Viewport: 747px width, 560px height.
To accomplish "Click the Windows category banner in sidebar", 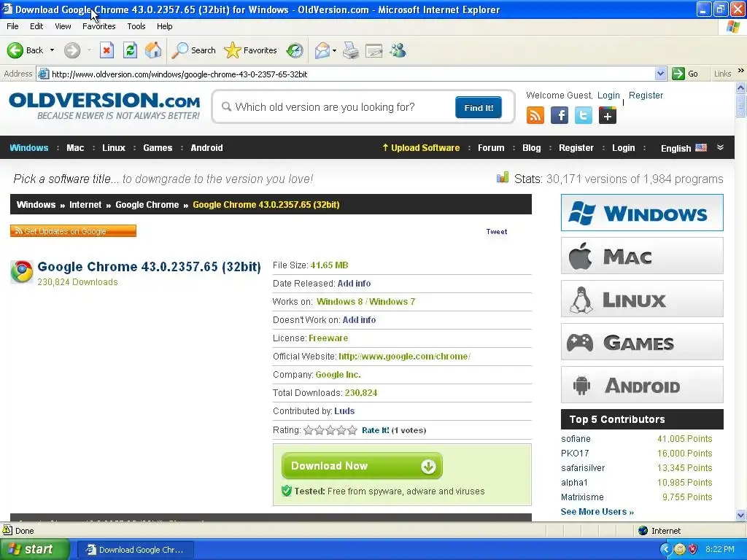I will [642, 212].
